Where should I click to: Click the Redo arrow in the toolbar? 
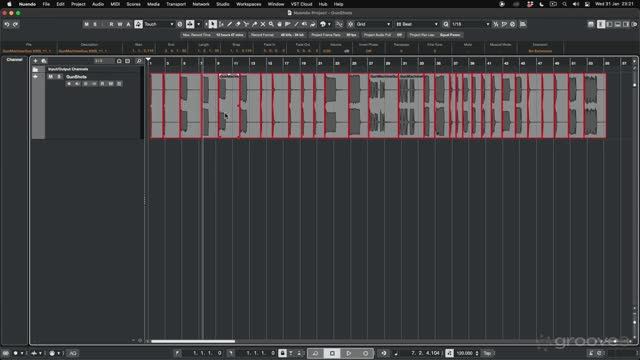click(x=16, y=24)
